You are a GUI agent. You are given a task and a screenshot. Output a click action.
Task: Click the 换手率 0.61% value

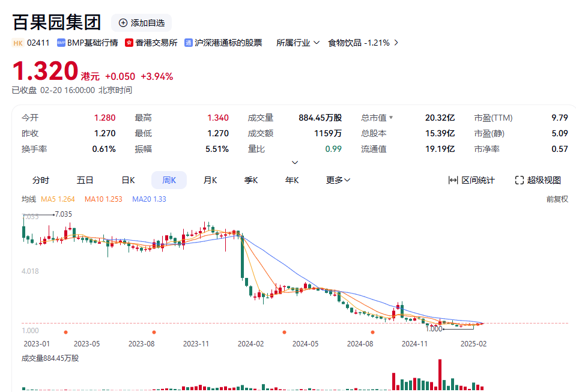click(x=104, y=149)
